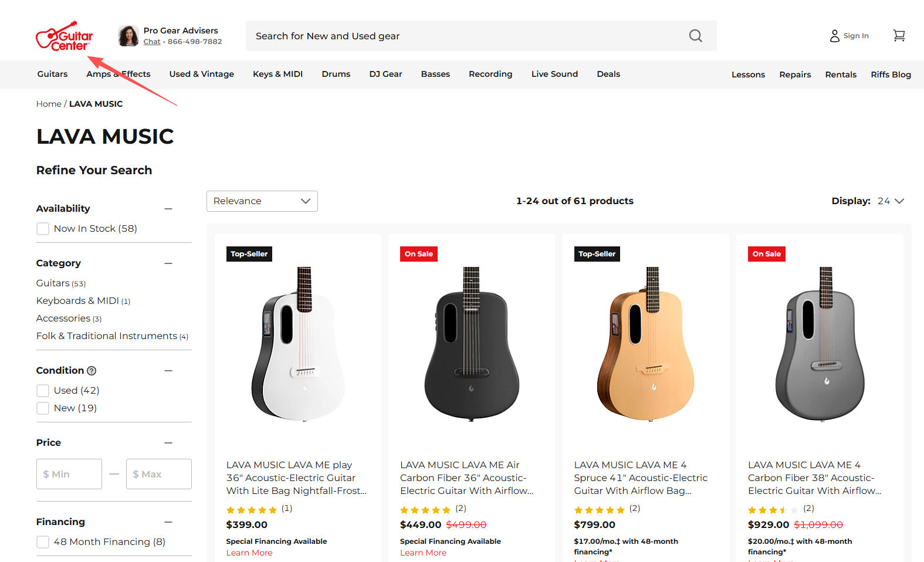Click the Pro Gear Adviser avatar
This screenshot has height=562, width=924.
(128, 36)
